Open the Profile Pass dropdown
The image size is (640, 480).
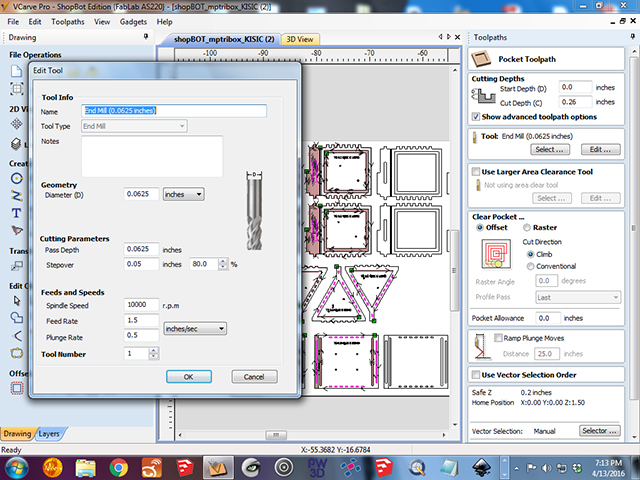[x=578, y=298]
